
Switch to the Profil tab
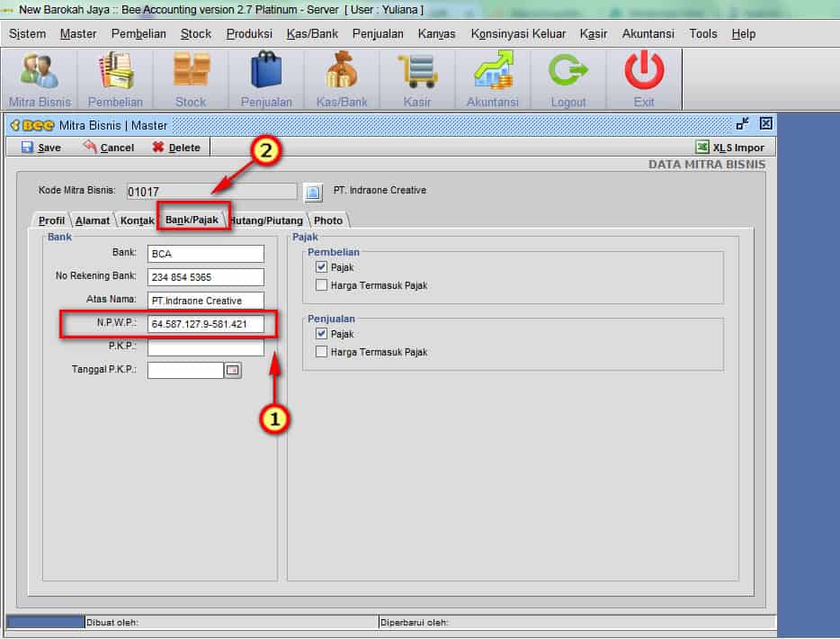[51, 220]
